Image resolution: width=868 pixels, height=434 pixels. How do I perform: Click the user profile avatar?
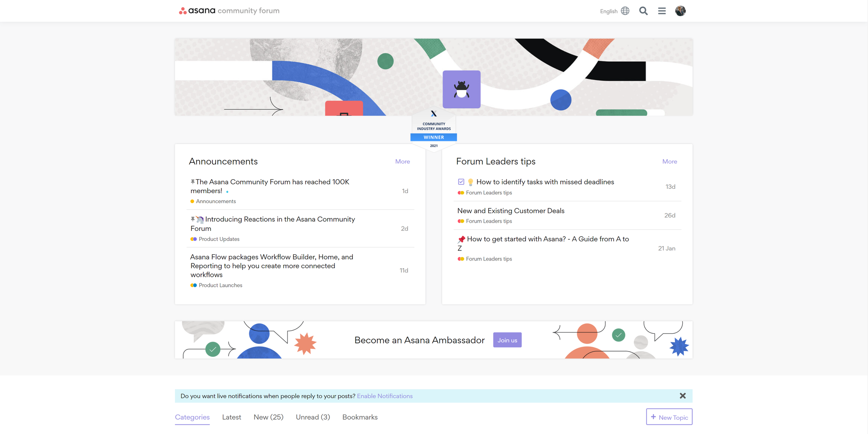[x=680, y=11]
